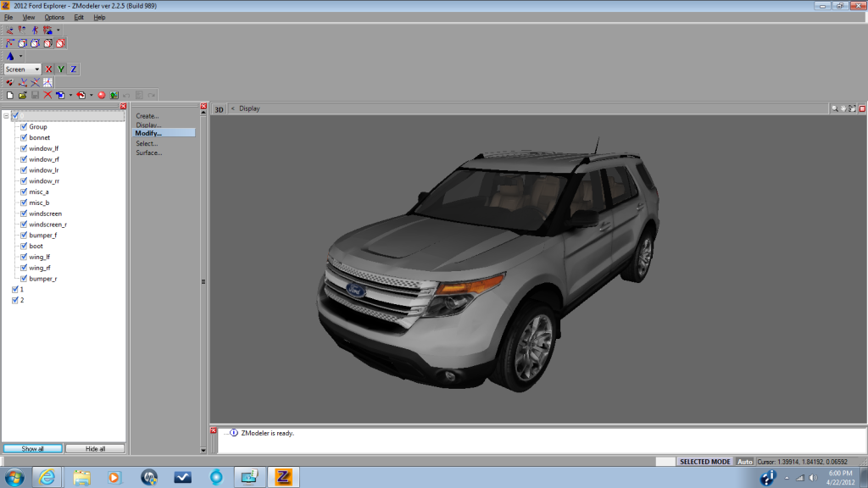Screen dimensions: 868x488
Task: Click the open folder toolbar icon
Action: (22, 95)
